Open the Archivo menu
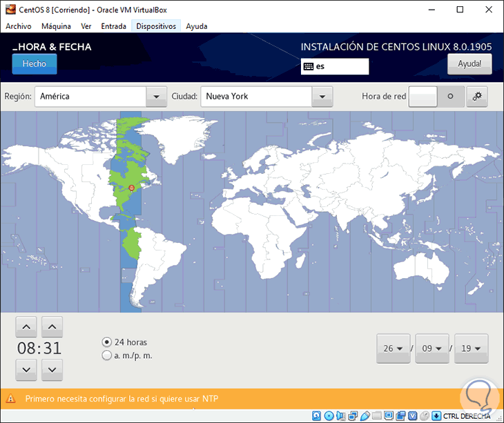The image size is (504, 423). 19,26
